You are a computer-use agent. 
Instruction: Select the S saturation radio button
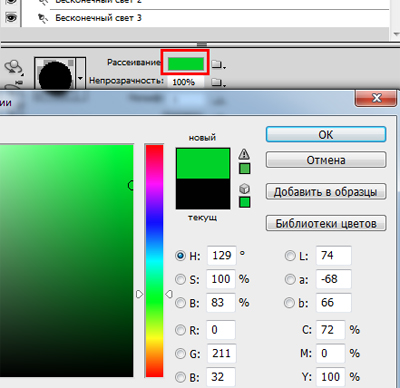tap(180, 279)
